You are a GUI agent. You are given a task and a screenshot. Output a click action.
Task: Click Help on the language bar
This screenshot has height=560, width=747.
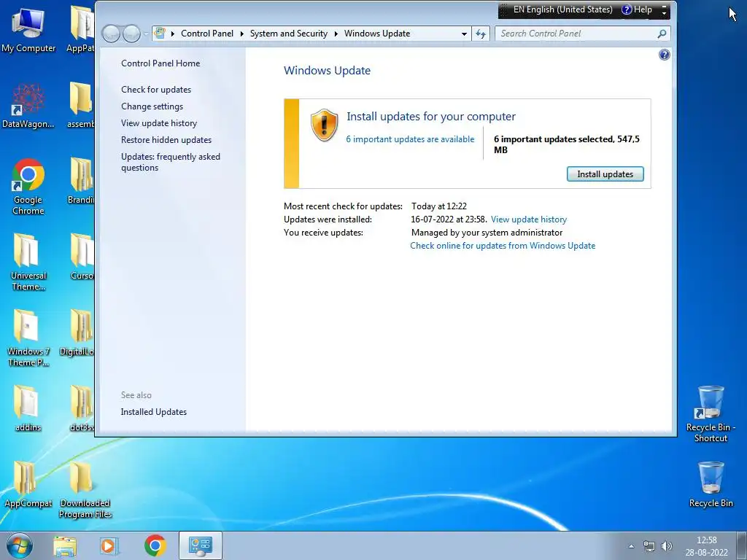(637, 9)
